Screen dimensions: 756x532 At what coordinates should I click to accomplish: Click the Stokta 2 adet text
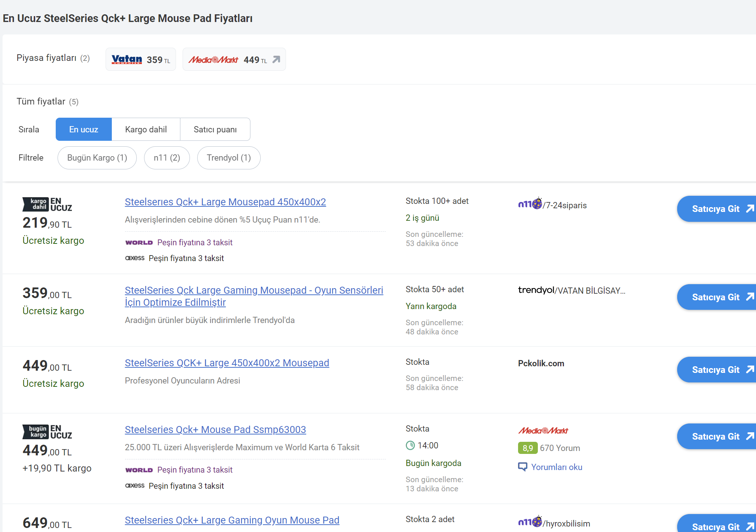coord(430,520)
